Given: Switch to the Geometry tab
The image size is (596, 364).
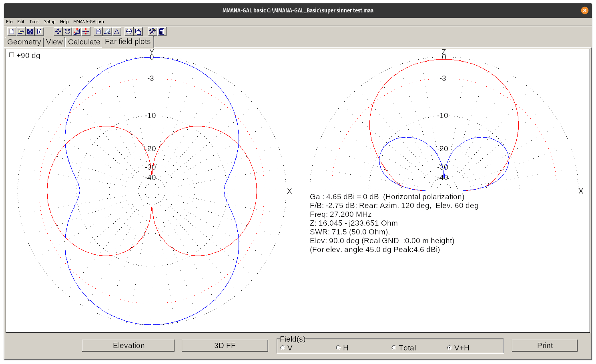Looking at the screenshot, I should [x=24, y=42].
